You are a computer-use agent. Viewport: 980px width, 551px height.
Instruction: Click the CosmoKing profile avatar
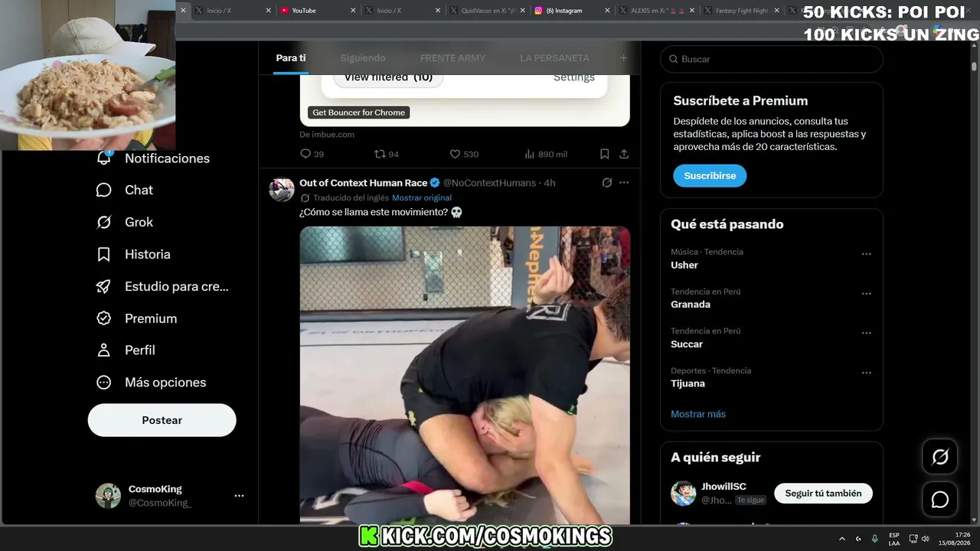pos(108,496)
